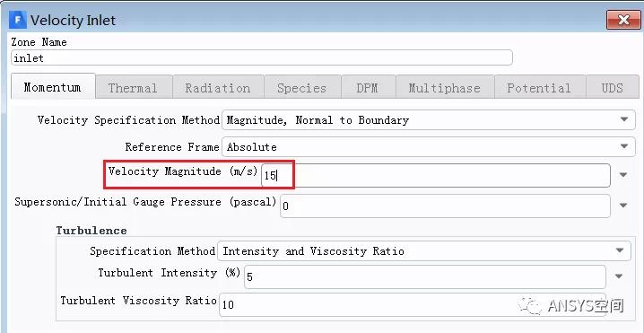Click Supersonic/Initial Gauge Pressure (pascal) label
The image size is (644, 333).
[146, 202]
